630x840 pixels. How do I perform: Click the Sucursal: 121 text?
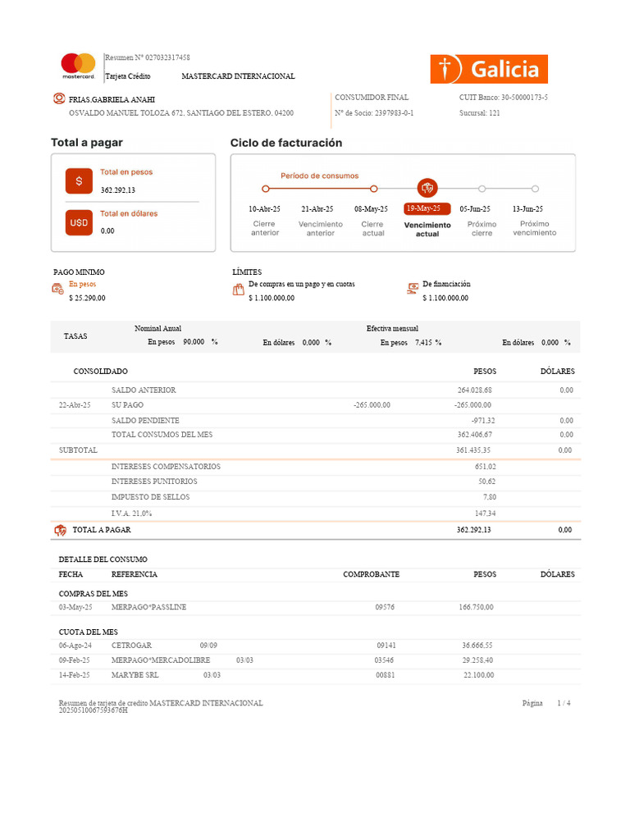pyautogui.click(x=479, y=113)
